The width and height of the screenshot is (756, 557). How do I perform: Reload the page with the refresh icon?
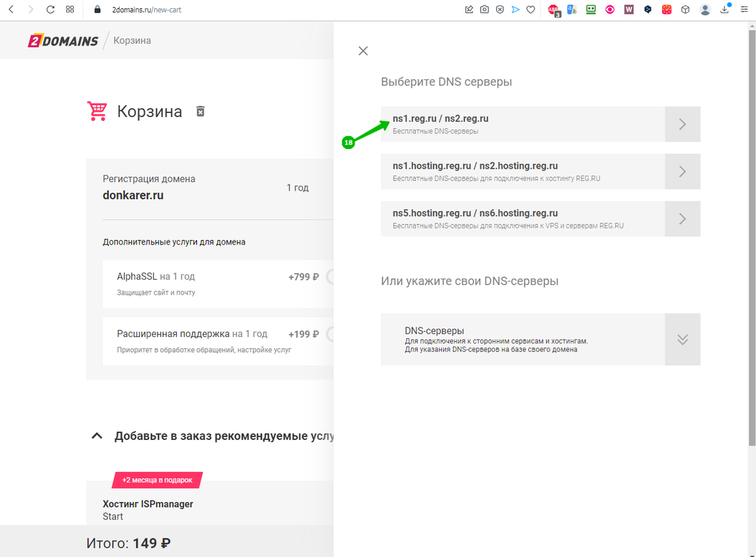click(x=50, y=9)
